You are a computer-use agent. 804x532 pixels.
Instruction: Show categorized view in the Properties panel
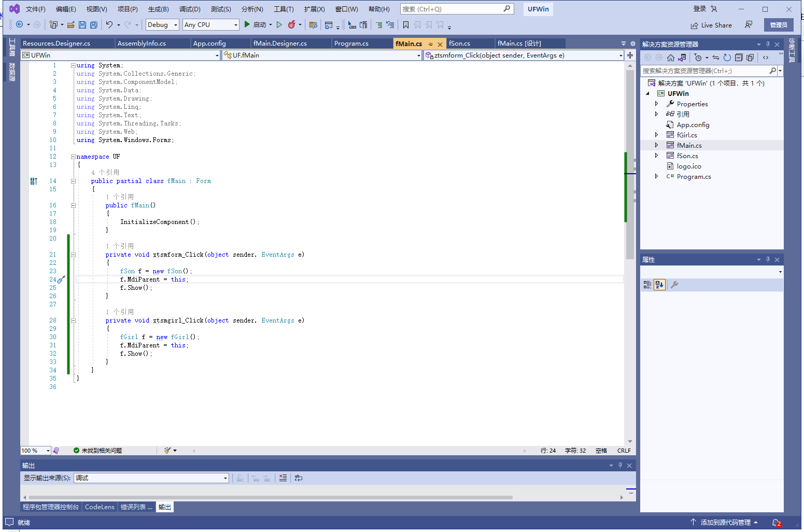pos(647,284)
